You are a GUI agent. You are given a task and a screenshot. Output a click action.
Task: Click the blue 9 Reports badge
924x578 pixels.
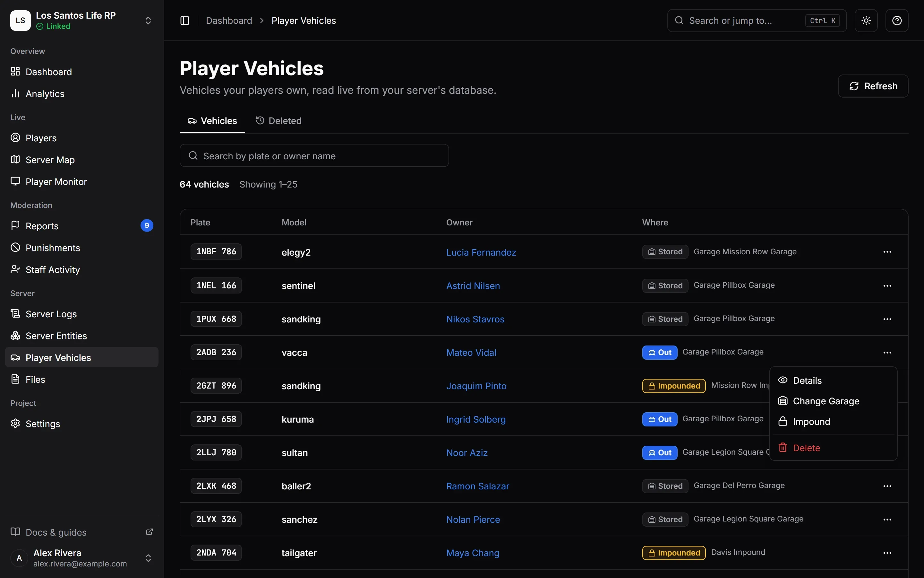[147, 225]
